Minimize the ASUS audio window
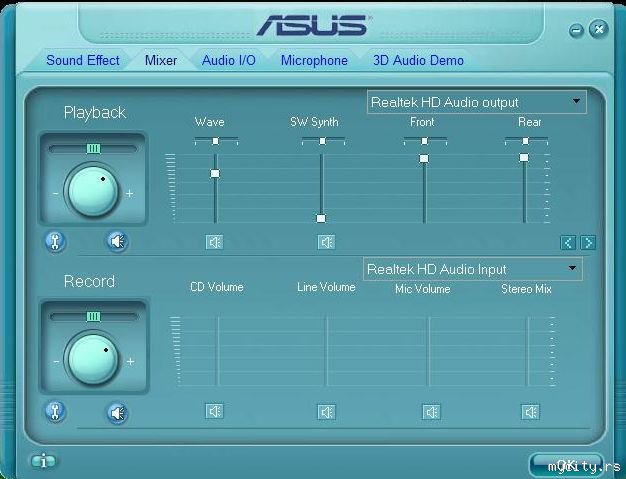626x479 pixels. point(576,30)
